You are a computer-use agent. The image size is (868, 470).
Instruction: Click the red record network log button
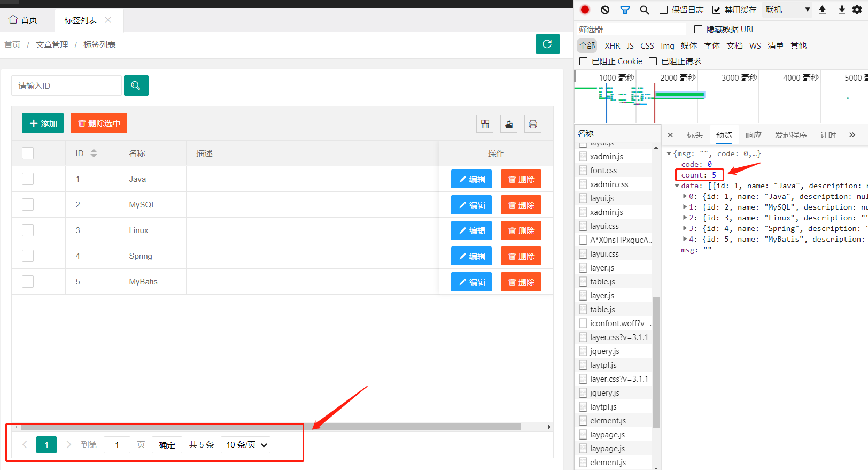tap(585, 10)
